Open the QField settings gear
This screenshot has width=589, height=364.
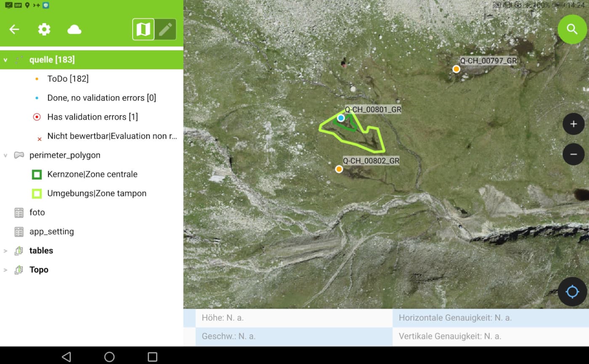coord(44,29)
